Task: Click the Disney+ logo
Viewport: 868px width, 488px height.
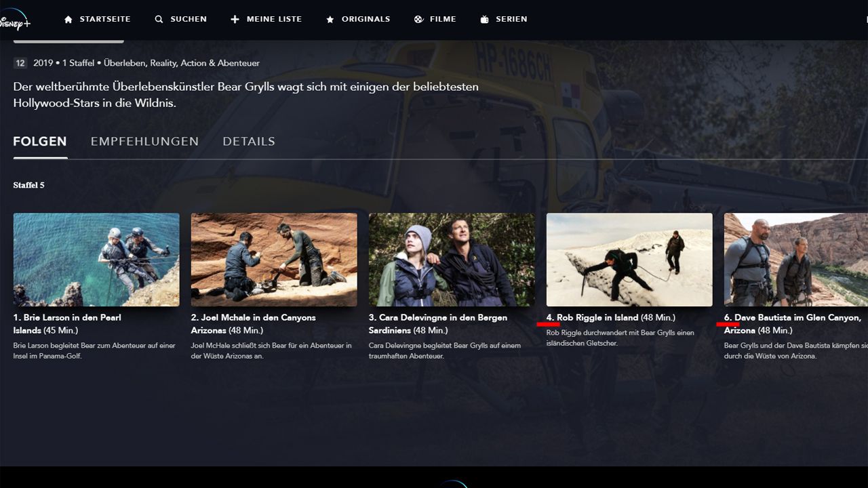Action: click(15, 20)
